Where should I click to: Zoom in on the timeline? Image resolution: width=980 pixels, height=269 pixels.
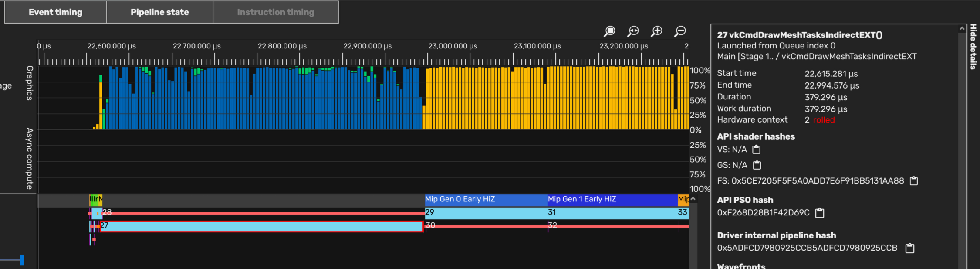coord(656,31)
